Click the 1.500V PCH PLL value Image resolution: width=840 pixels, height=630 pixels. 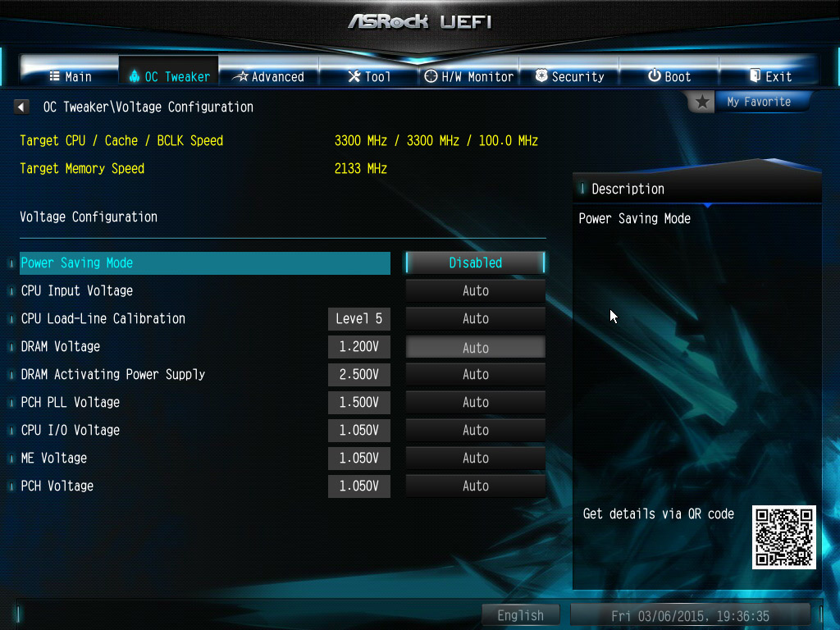coord(359,402)
